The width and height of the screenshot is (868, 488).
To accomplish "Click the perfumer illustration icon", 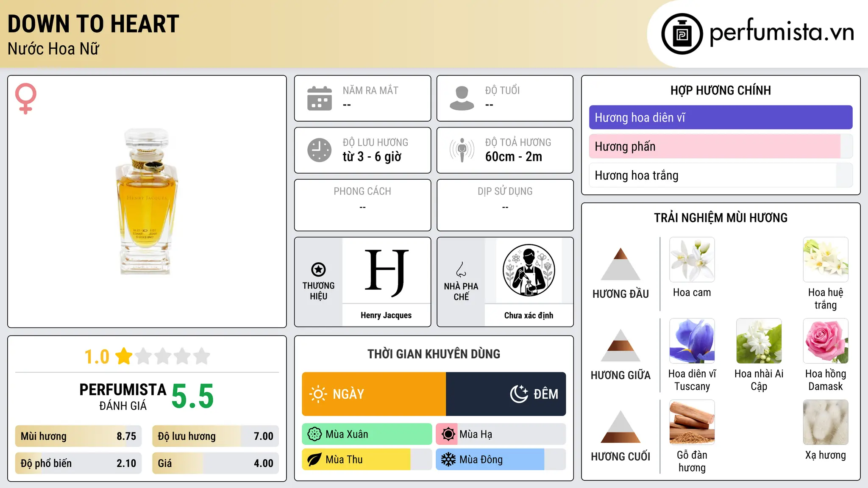I will click(529, 270).
